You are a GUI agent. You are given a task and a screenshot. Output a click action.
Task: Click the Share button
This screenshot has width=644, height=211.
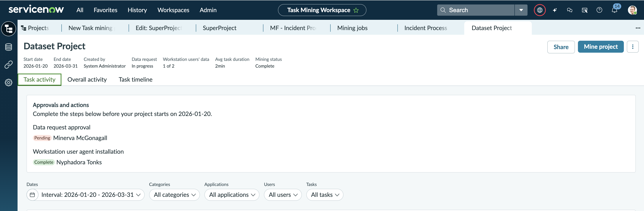(x=561, y=47)
